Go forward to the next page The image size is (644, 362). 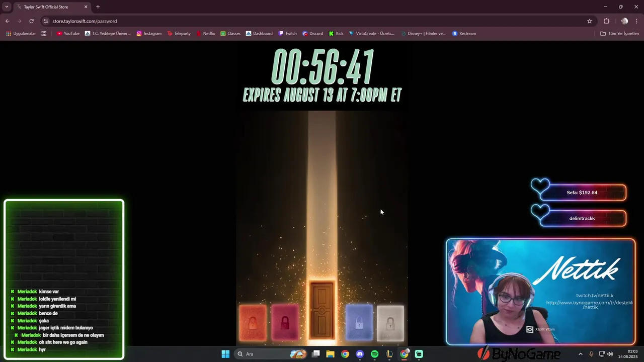click(19, 21)
